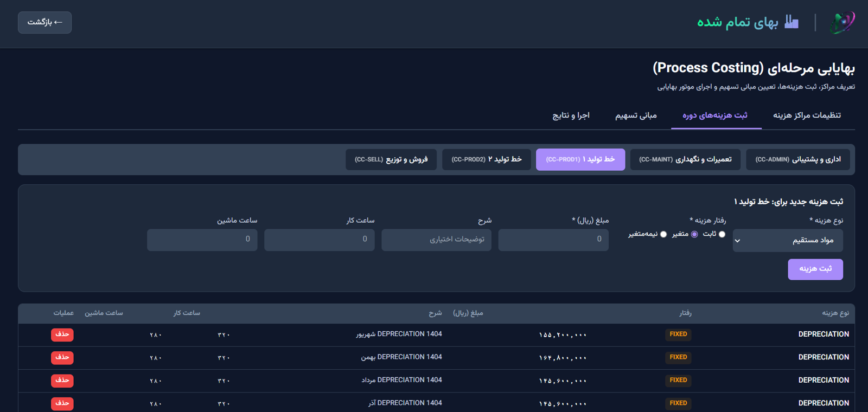
Task: Open the اجرا و نتایج tab
Action: pyautogui.click(x=571, y=115)
